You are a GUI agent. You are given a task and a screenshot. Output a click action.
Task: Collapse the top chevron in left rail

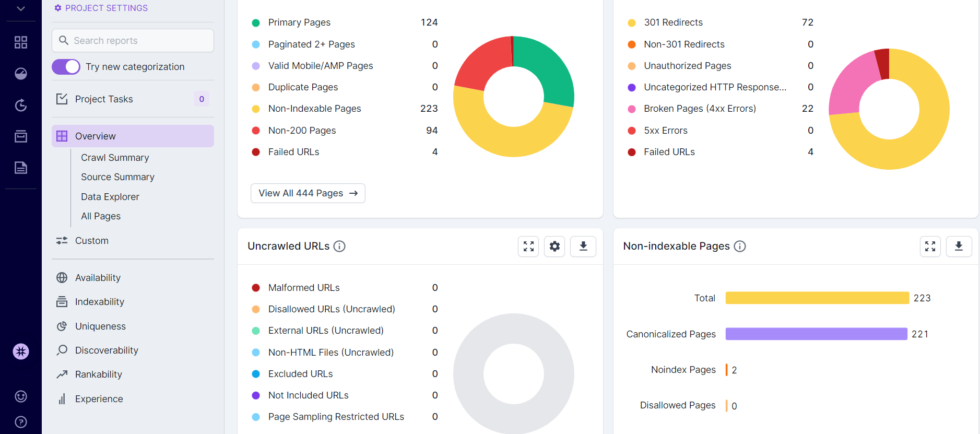[x=21, y=9]
